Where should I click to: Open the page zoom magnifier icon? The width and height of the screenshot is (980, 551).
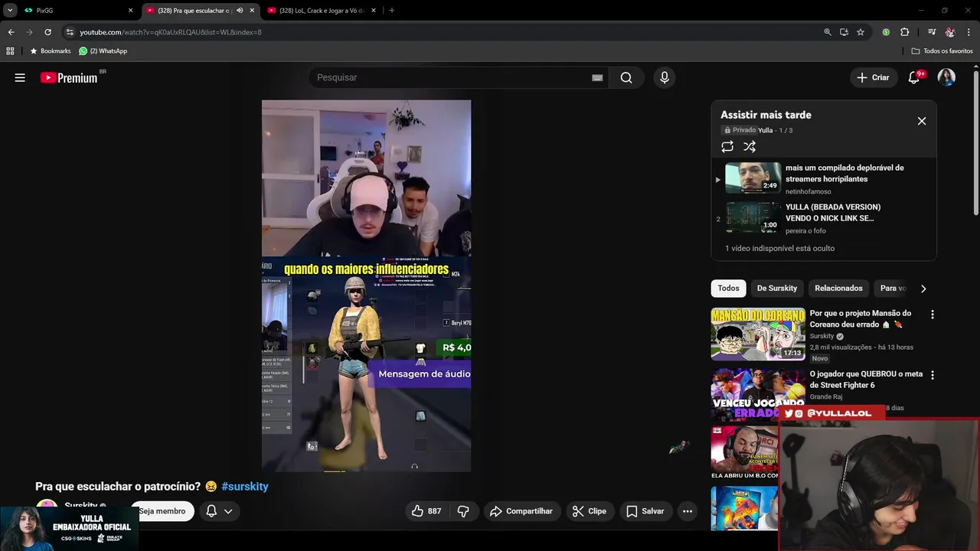tap(827, 32)
